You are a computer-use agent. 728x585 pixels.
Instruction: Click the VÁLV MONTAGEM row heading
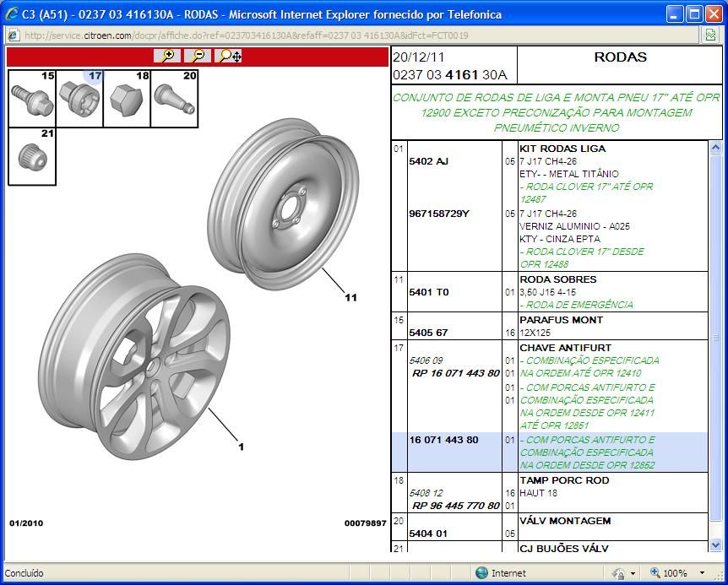(565, 521)
